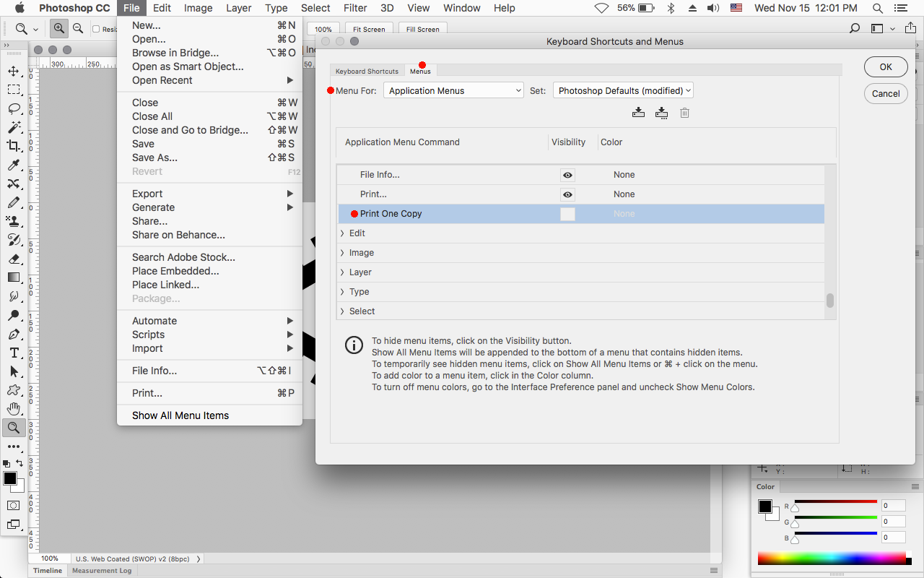Click the Cancel button
Viewport: 924px width, 578px height.
tap(886, 93)
